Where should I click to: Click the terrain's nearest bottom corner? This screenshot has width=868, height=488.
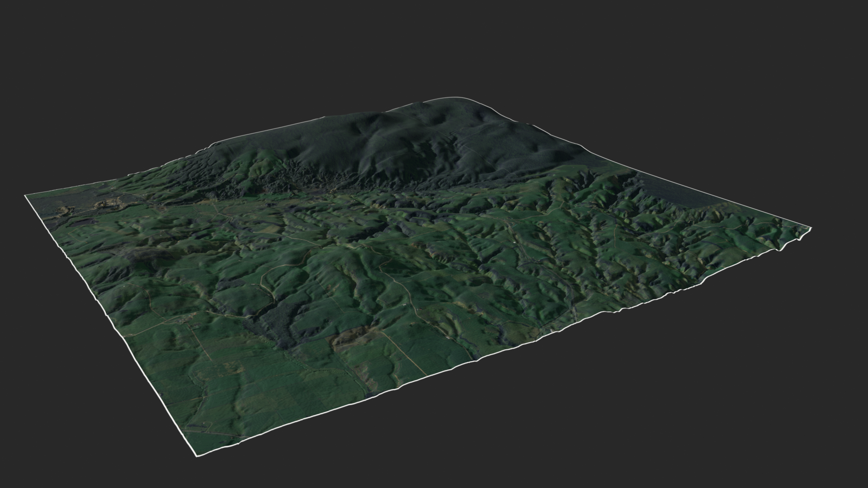point(198,455)
